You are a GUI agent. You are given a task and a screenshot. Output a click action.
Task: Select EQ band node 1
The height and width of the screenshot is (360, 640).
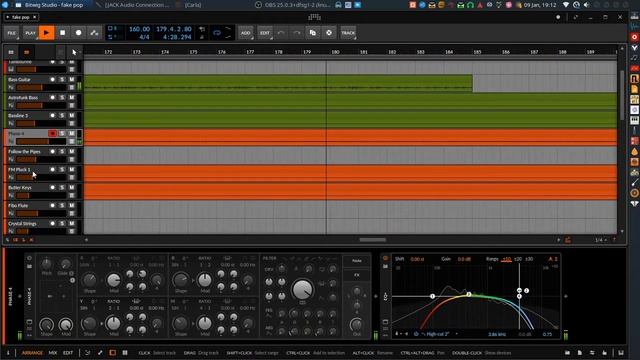[x=433, y=296]
